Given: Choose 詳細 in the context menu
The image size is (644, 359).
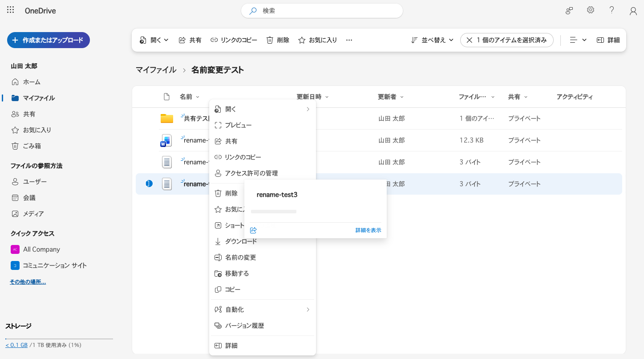Looking at the screenshot, I should pyautogui.click(x=263, y=346).
